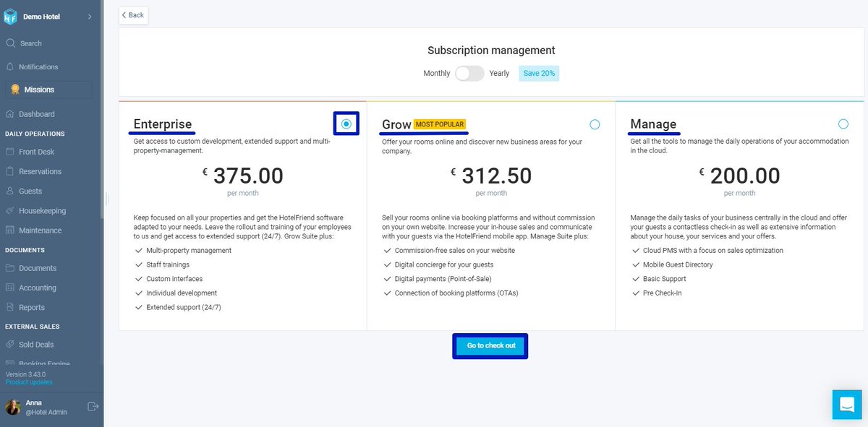The image size is (868, 427).
Task: Click the Front Desk calendar icon
Action: [x=10, y=152]
